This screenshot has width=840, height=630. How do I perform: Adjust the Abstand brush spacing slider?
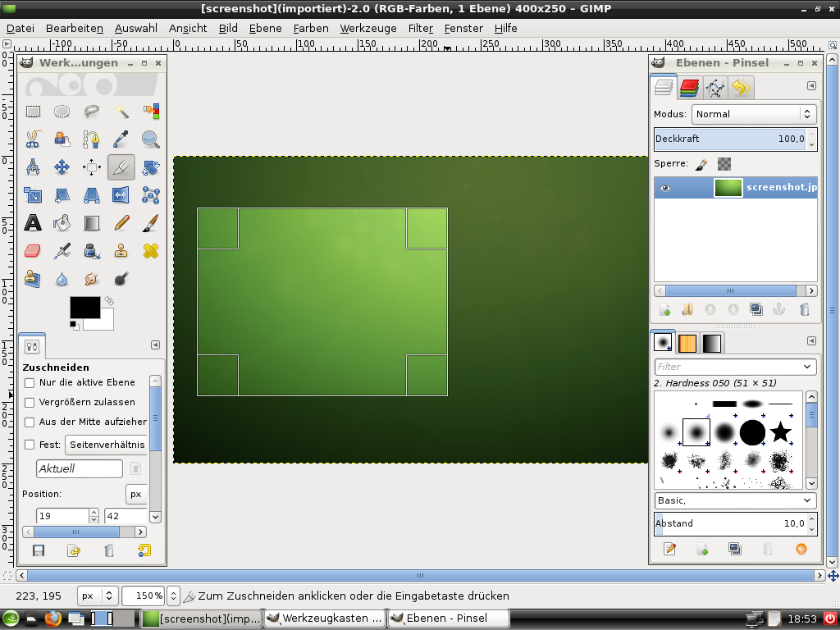pyautogui.click(x=730, y=523)
